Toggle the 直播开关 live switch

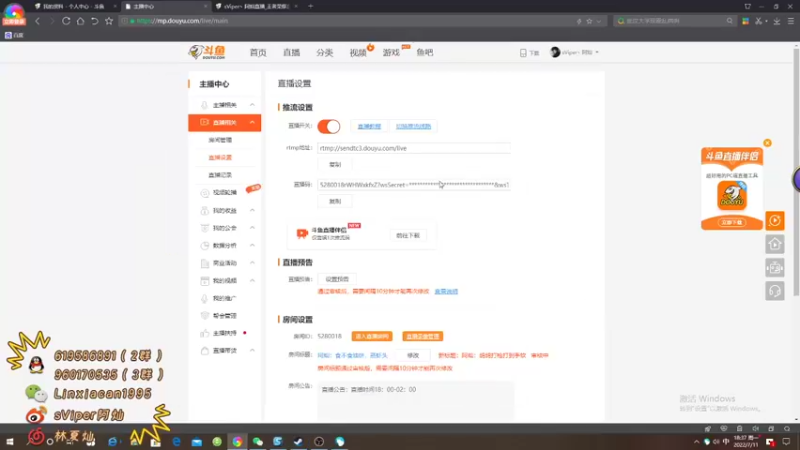[329, 126]
